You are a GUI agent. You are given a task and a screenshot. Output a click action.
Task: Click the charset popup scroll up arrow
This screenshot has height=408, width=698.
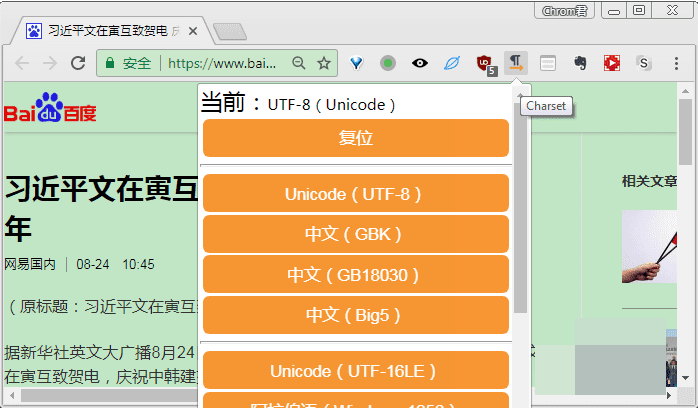[520, 96]
